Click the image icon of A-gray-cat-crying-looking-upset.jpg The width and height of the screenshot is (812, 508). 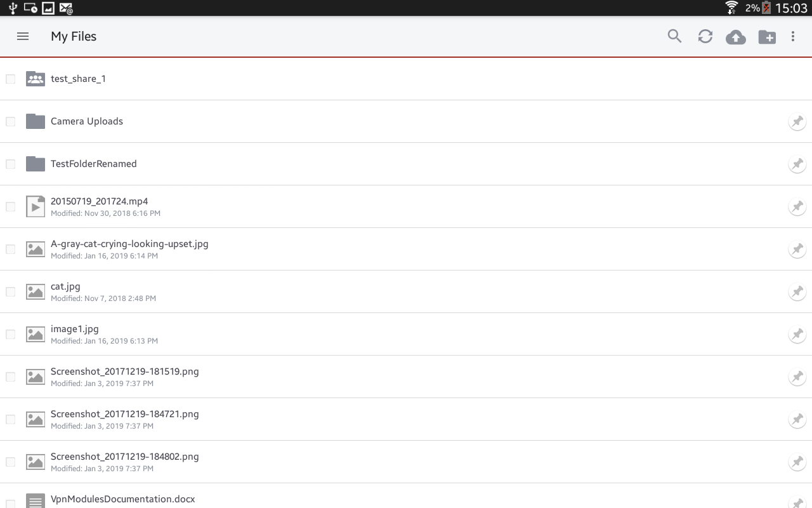point(36,249)
